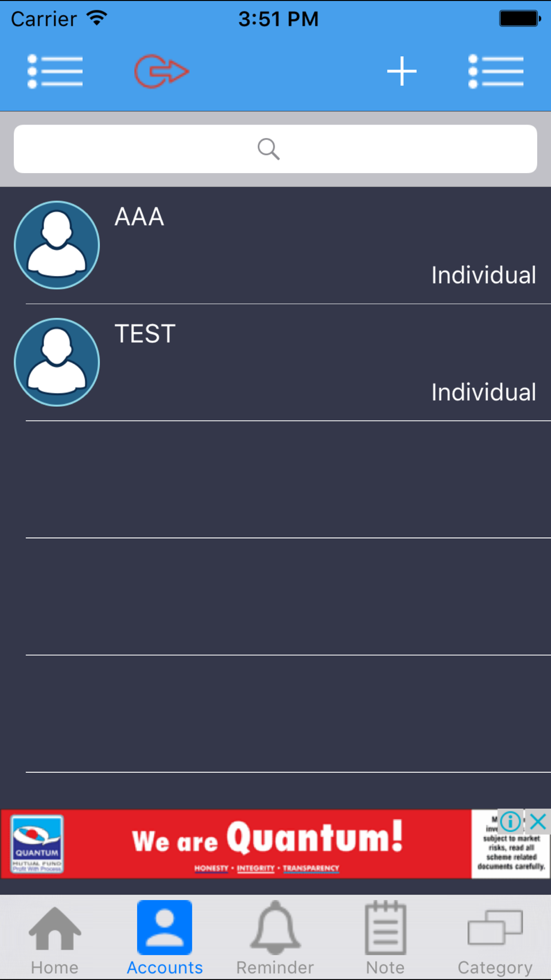Viewport: 551px width, 980px height.
Task: Open the right list menu icon
Action: 496,72
